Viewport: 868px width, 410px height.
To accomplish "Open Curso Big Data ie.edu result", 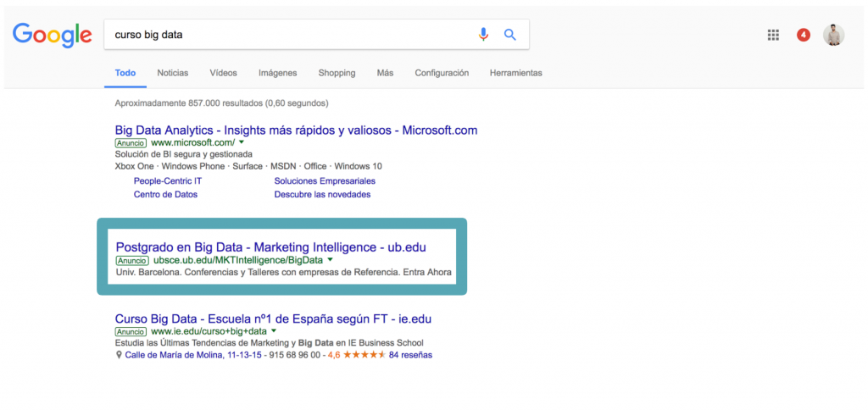I will point(274,319).
